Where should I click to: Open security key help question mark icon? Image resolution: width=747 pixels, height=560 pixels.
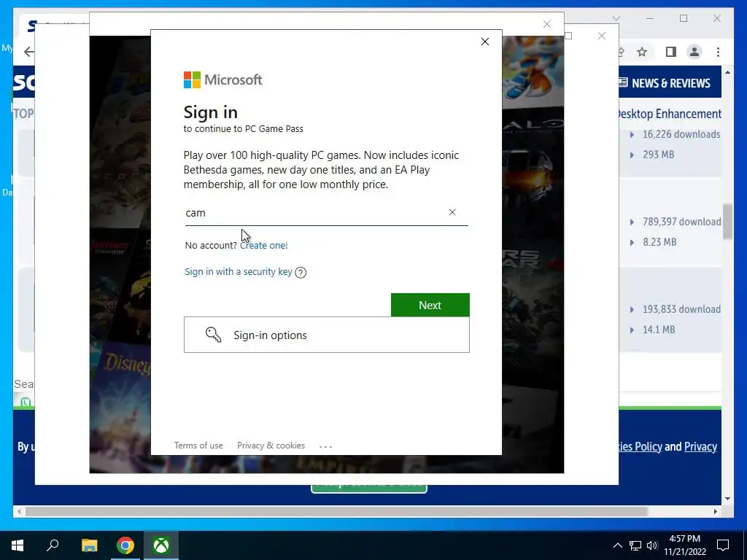click(x=301, y=273)
